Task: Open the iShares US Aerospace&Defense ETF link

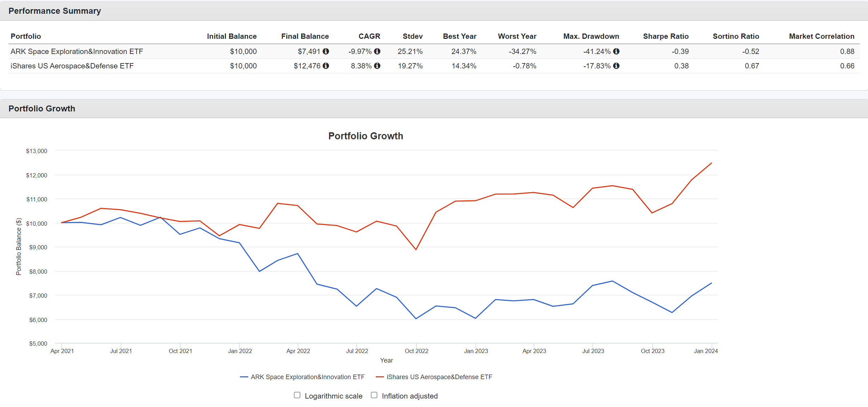Action: [x=72, y=66]
